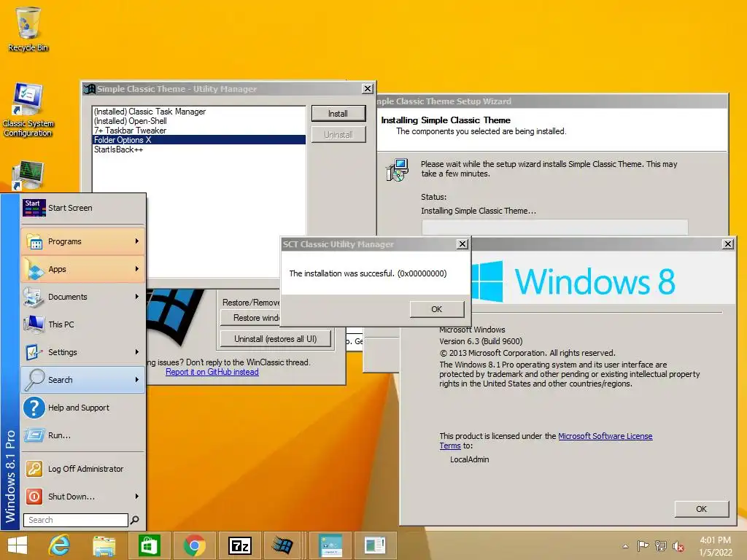This screenshot has width=747, height=560.
Task: Open the Settings submenu
Action: [x=82, y=352]
